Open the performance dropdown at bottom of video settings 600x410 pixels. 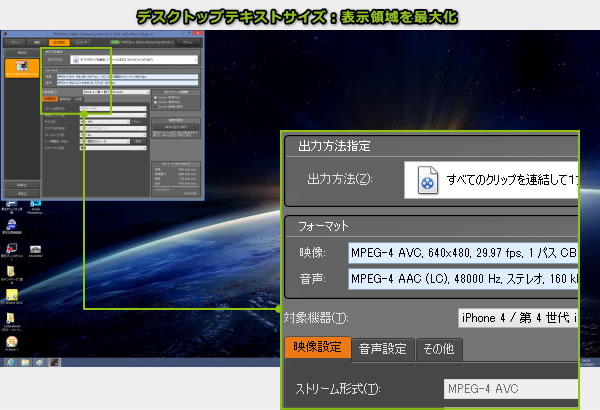pyautogui.click(x=113, y=148)
